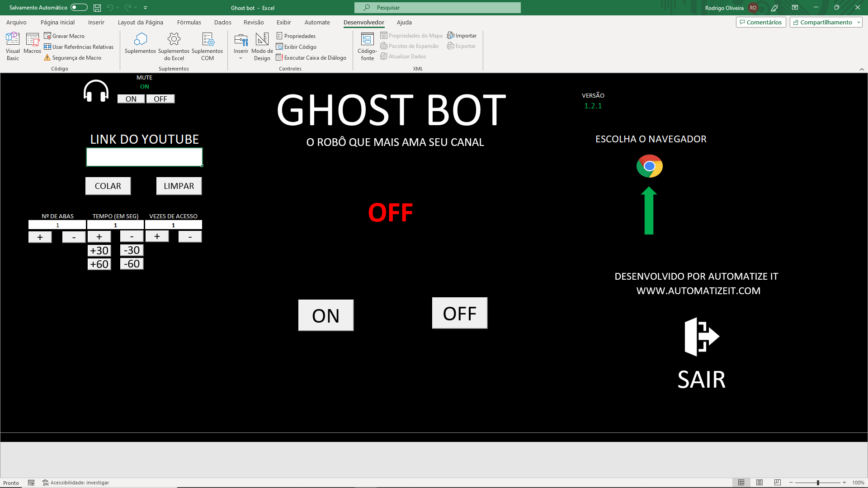Open the Arquivo menu
Screen dimensions: 868x488
(16, 22)
